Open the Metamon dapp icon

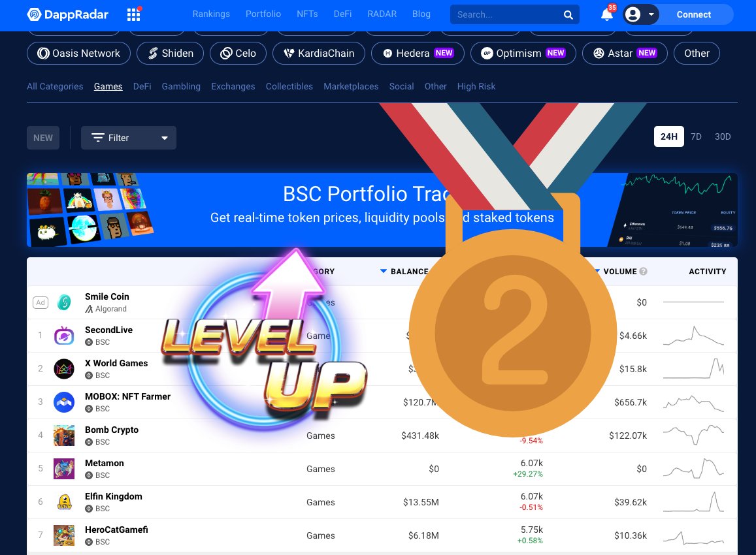tap(64, 468)
